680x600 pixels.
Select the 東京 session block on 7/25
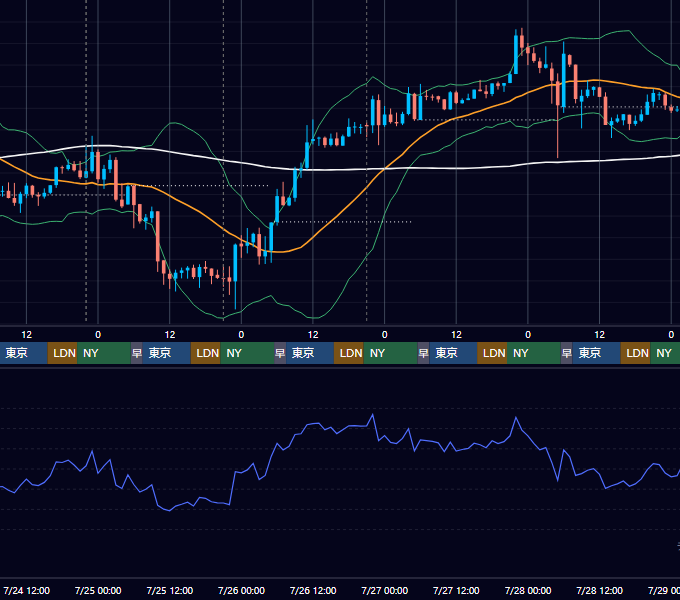click(x=167, y=353)
